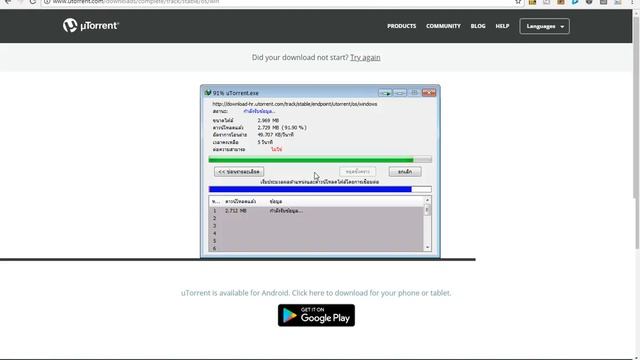This screenshot has height=360, width=640.
Task: Click the red resume capability value
Action: (277, 149)
